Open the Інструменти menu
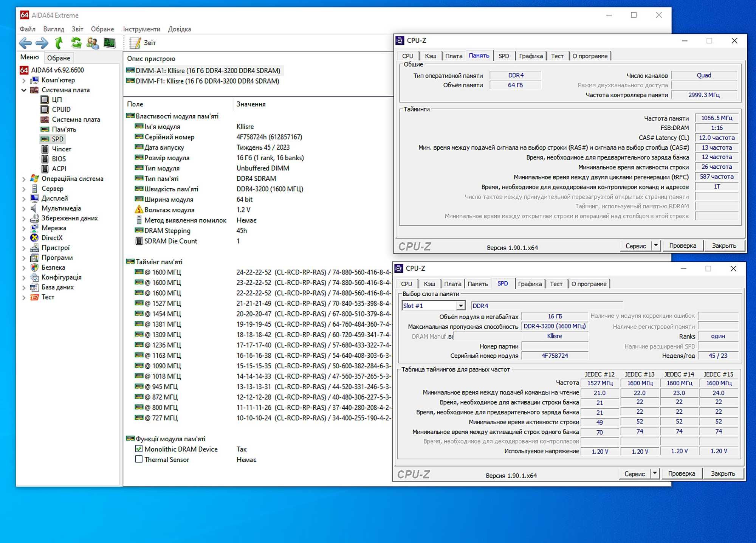This screenshot has height=543, width=756. pos(142,29)
